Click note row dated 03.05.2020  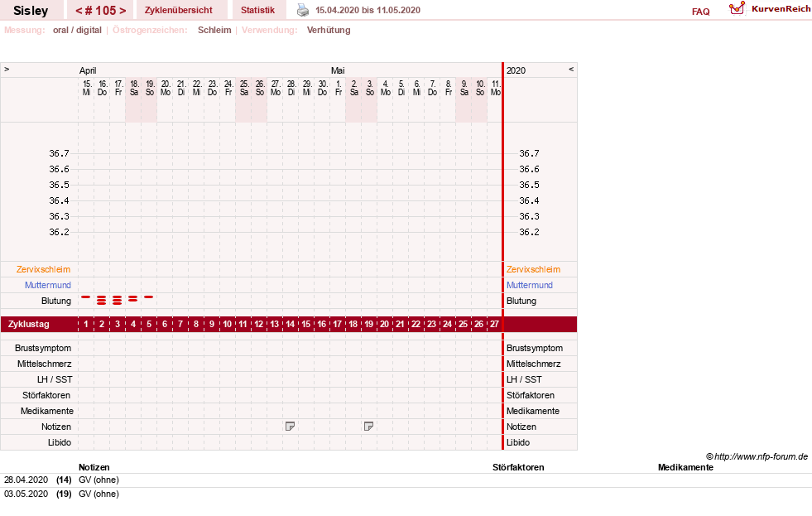(x=406, y=494)
